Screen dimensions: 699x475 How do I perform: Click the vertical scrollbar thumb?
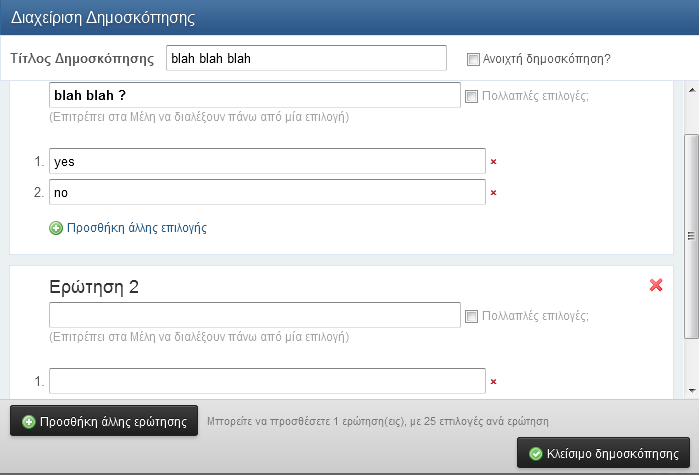click(x=691, y=236)
